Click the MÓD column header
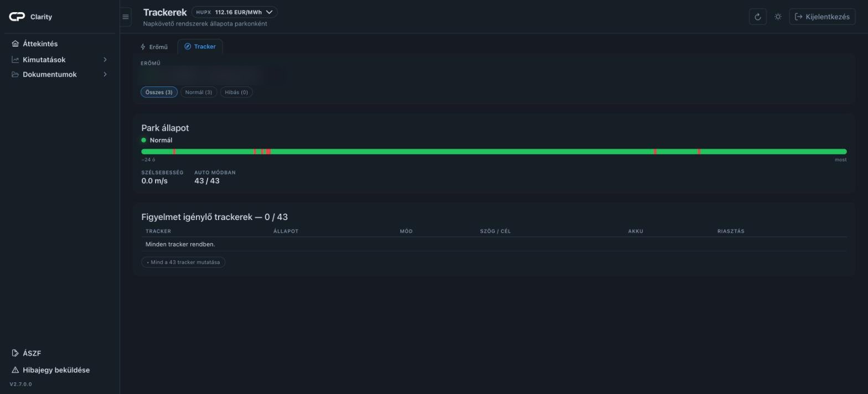Screen dimensions: 868x394 click(x=406, y=231)
